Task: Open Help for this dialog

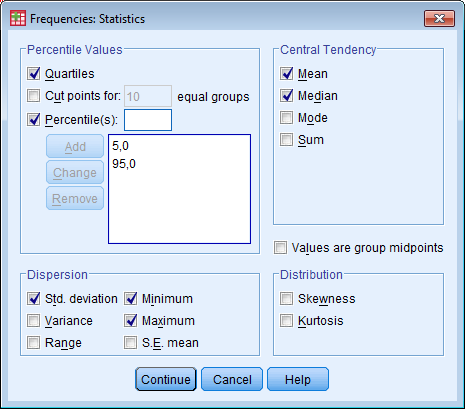Action: pos(298,379)
